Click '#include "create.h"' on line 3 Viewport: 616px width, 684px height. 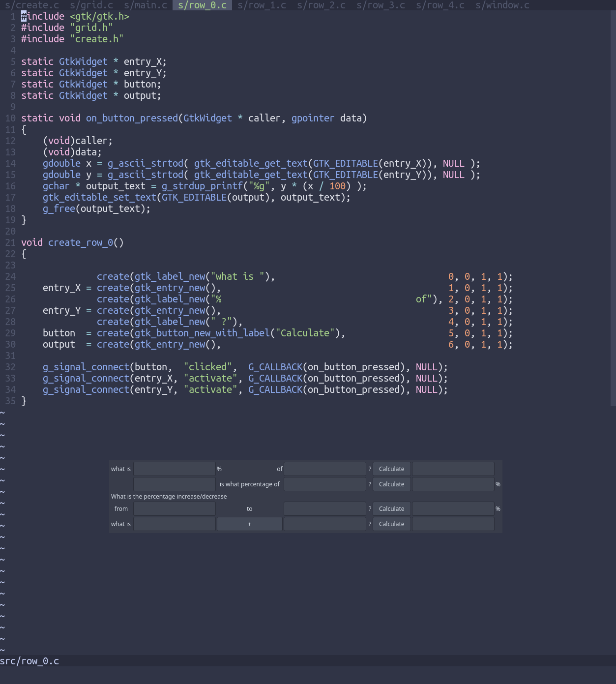click(72, 39)
